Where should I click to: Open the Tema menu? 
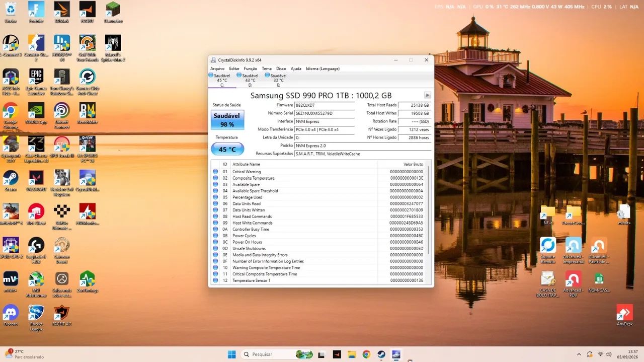267,68
